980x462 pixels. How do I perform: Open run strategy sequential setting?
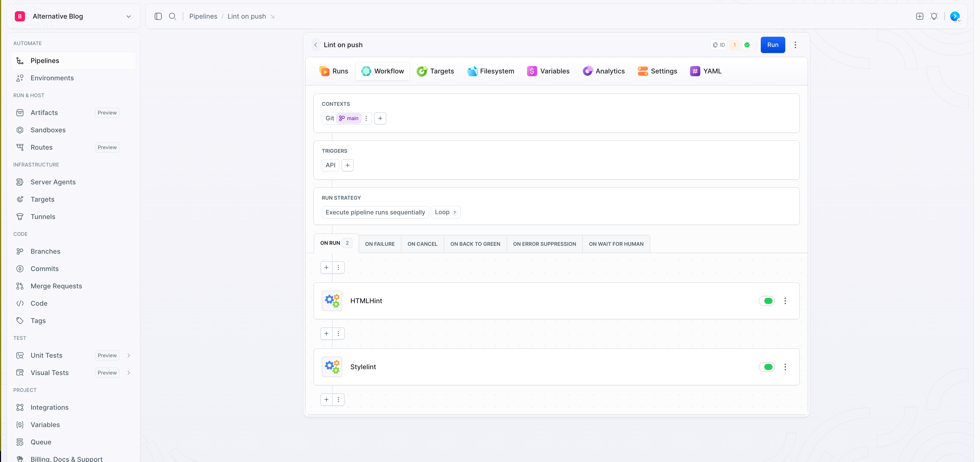pyautogui.click(x=375, y=212)
